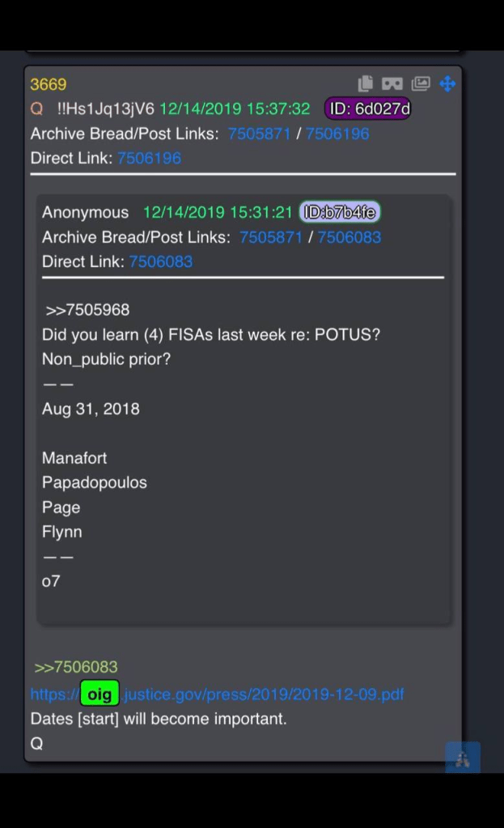The image size is (504, 828).
Task: Click the Anonymous ID:b7b4fe badge
Action: 339,212
